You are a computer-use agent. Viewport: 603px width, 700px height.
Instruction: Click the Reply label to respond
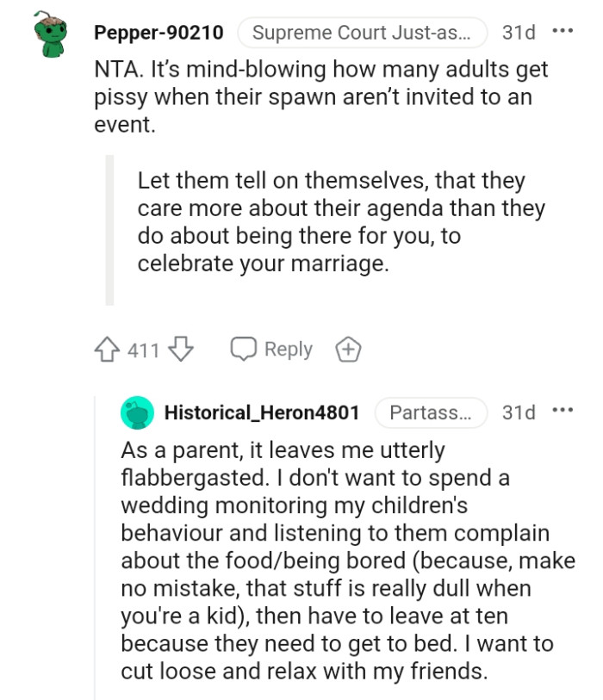(x=283, y=349)
